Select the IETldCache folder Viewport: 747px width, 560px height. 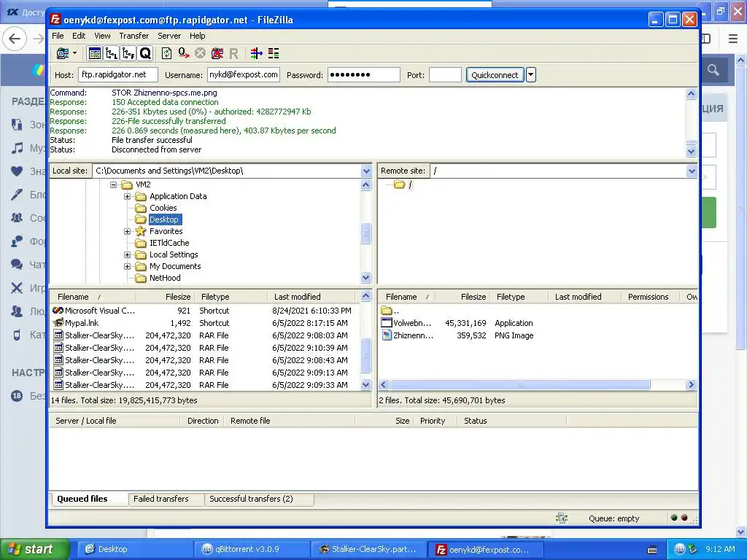[169, 243]
